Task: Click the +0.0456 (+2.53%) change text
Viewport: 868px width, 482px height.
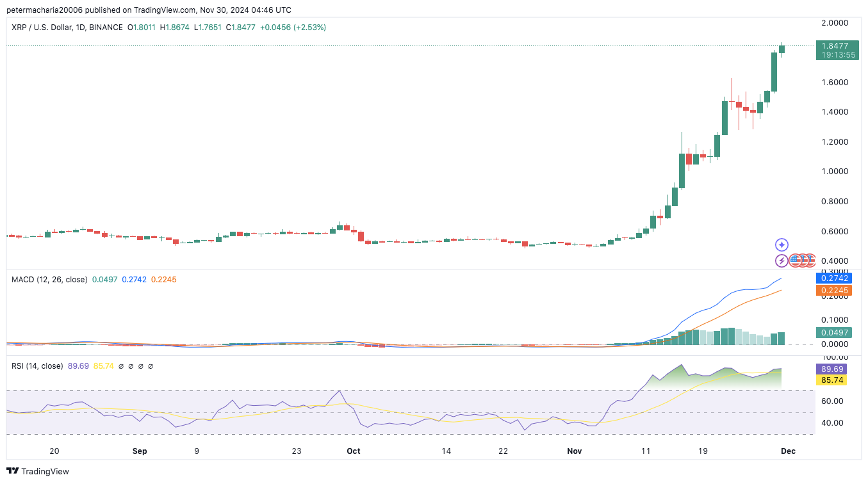Action: tap(292, 28)
